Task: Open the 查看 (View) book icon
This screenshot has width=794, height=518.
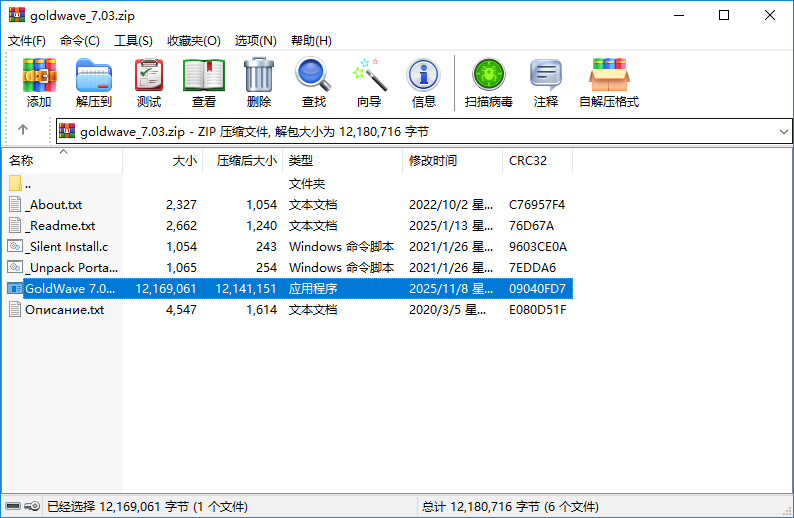Action: [204, 75]
